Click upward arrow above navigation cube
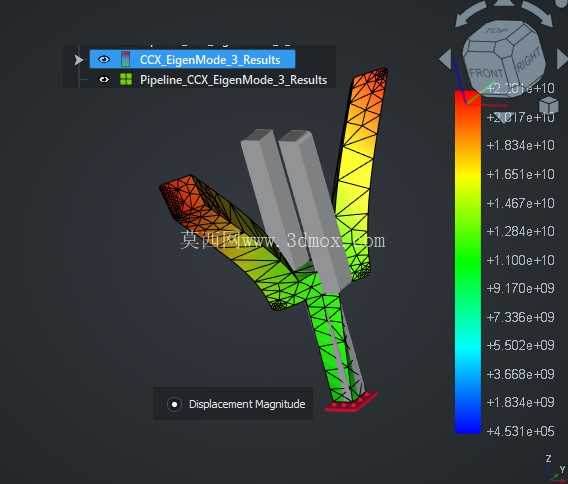 click(x=504, y=3)
